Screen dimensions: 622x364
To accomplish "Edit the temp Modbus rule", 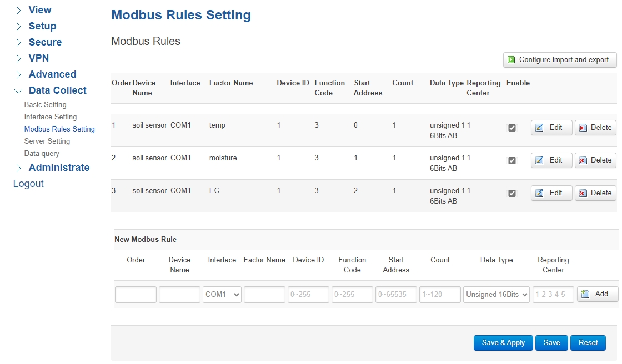I will 551,127.
